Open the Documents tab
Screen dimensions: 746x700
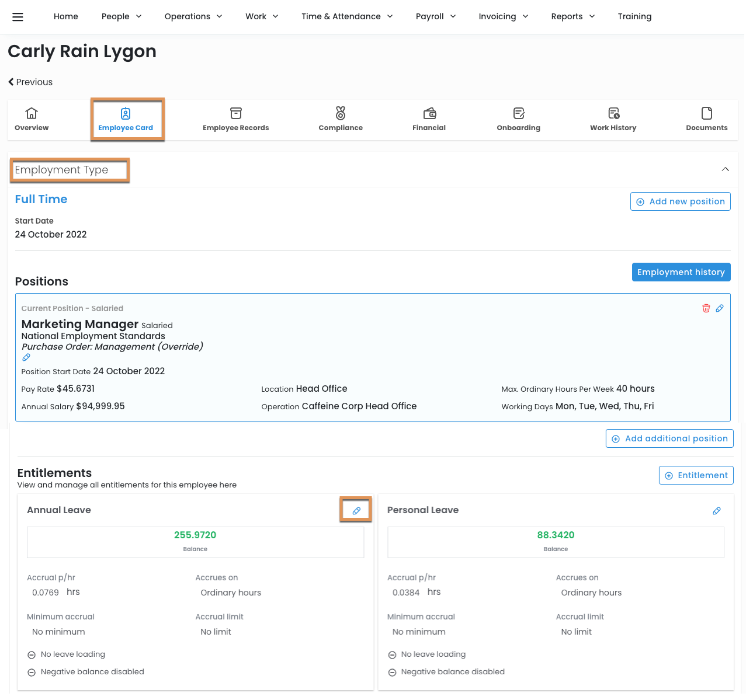[x=706, y=119]
